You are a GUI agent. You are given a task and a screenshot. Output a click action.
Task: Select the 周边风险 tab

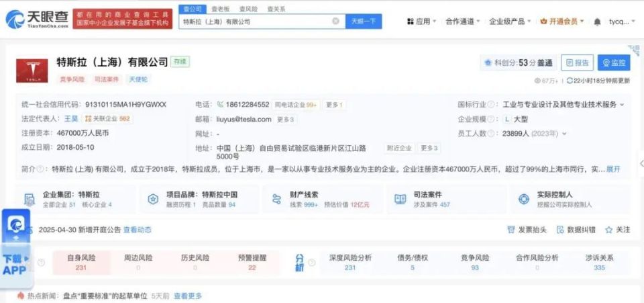tap(138, 262)
